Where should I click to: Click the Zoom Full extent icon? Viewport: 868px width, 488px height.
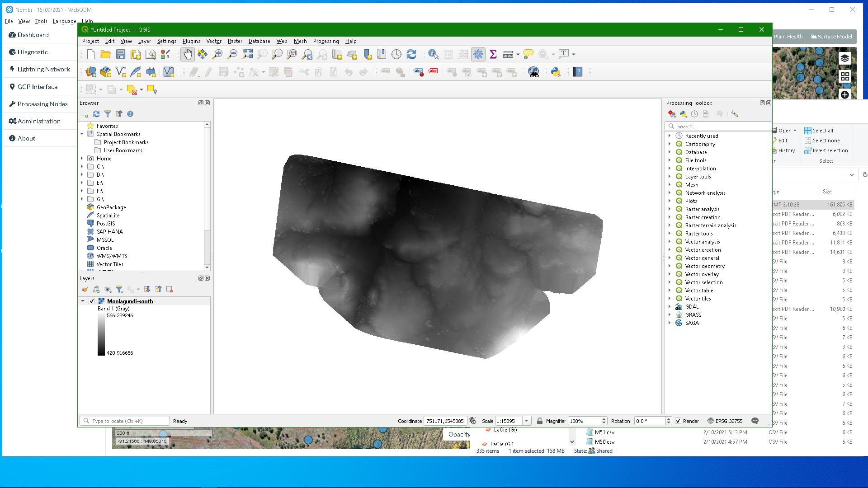[247, 54]
